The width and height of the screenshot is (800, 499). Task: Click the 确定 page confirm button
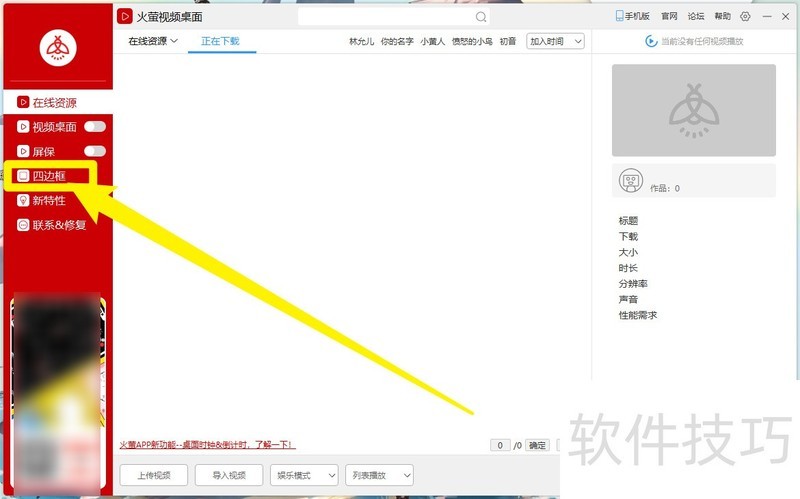(537, 445)
